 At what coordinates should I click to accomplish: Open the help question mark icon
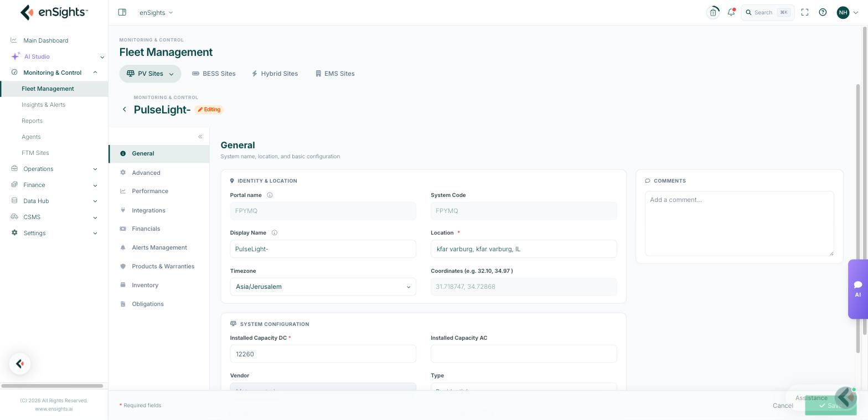tap(823, 12)
